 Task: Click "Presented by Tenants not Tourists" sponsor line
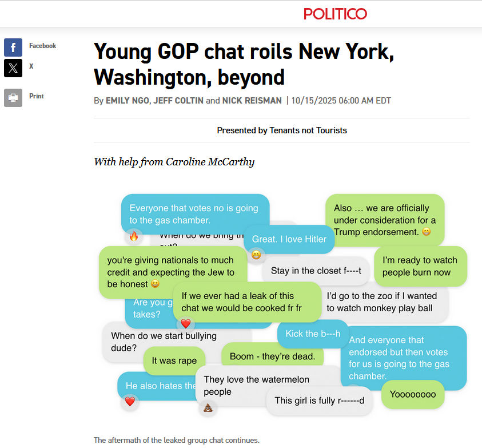(x=282, y=130)
